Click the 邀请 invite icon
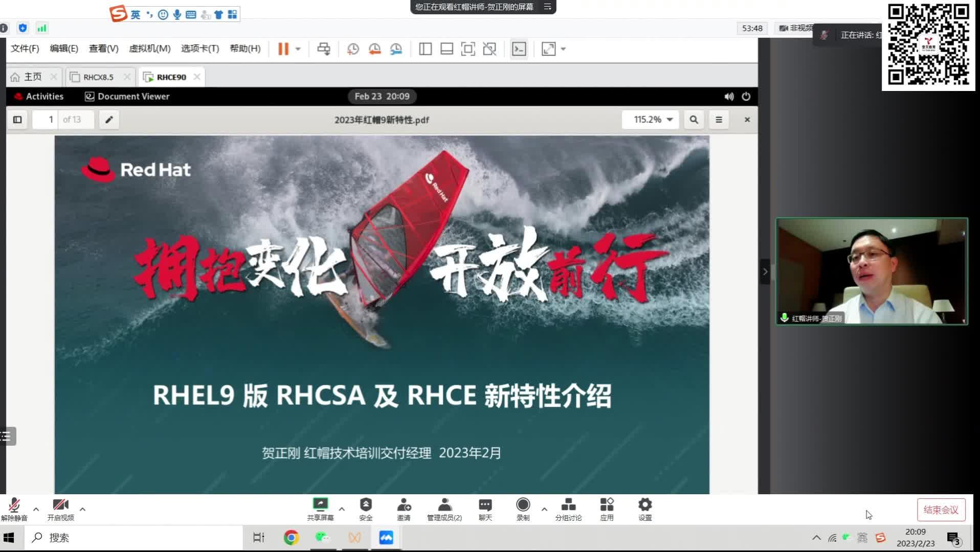980x552 pixels. click(x=404, y=509)
